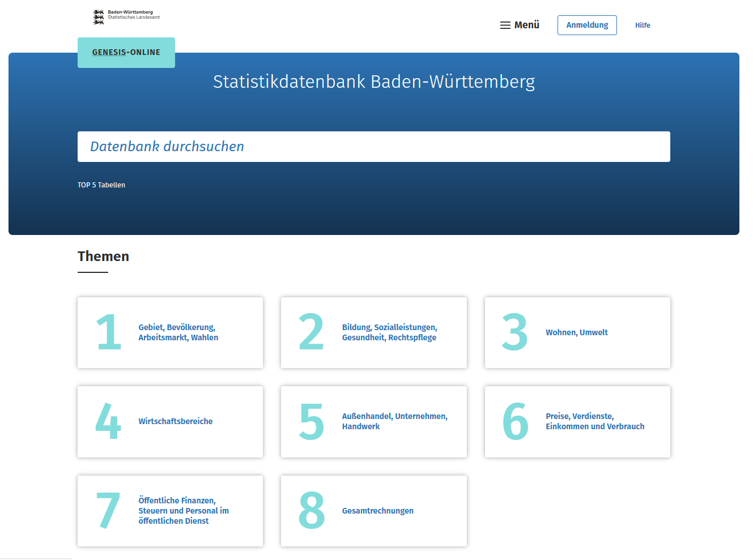This screenshot has height=560, width=753.
Task: Expand the TOP 5 Tabellen section
Action: coord(101,185)
